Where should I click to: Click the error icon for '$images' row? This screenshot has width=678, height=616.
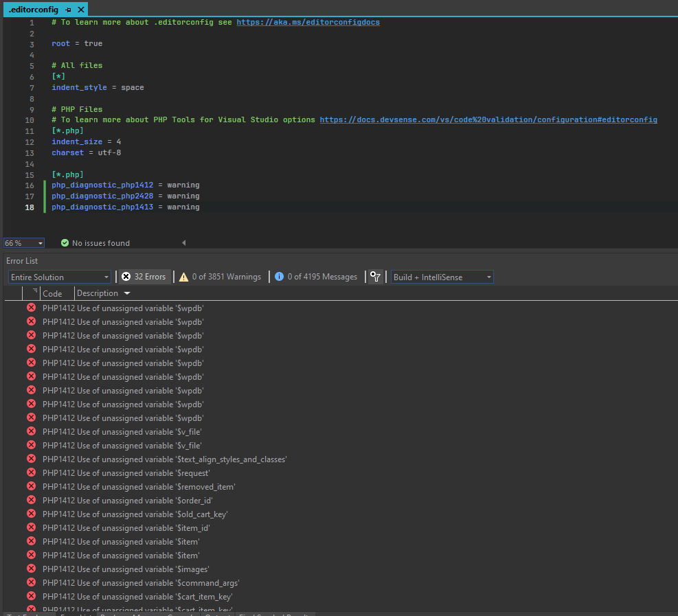click(x=31, y=569)
